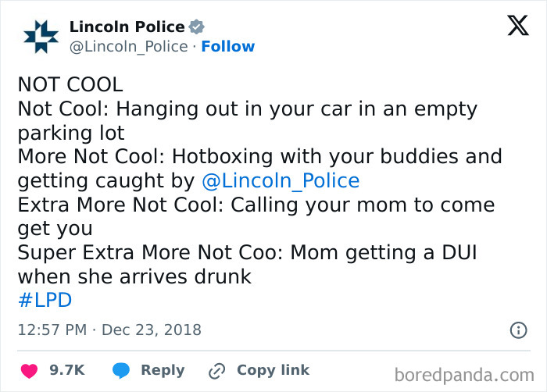Screen dimensions: 547x392
Task: Click the chain link copy icon
Action: 216,371
